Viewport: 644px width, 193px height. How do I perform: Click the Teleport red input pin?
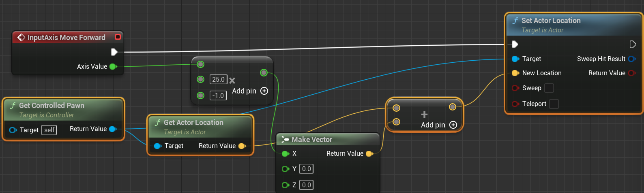point(515,104)
